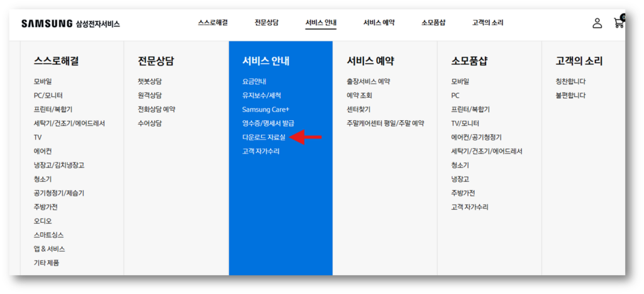Screen dimensions: 644x294
Task: Open 공기청정기/제습기 link
Action: coord(59,193)
